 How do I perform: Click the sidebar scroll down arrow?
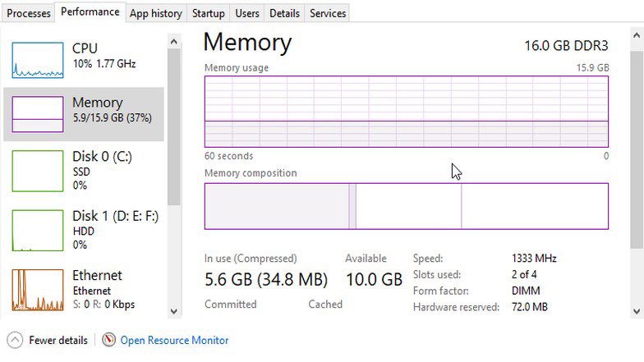[174, 311]
